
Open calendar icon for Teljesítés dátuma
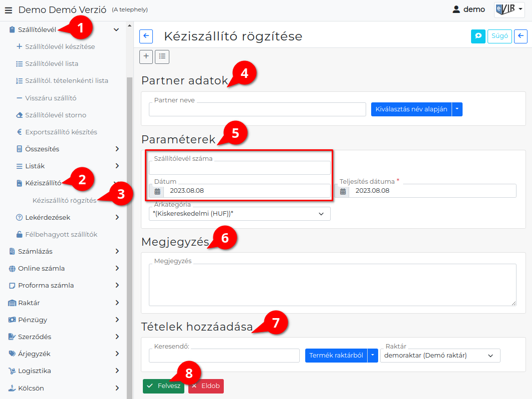(343, 191)
